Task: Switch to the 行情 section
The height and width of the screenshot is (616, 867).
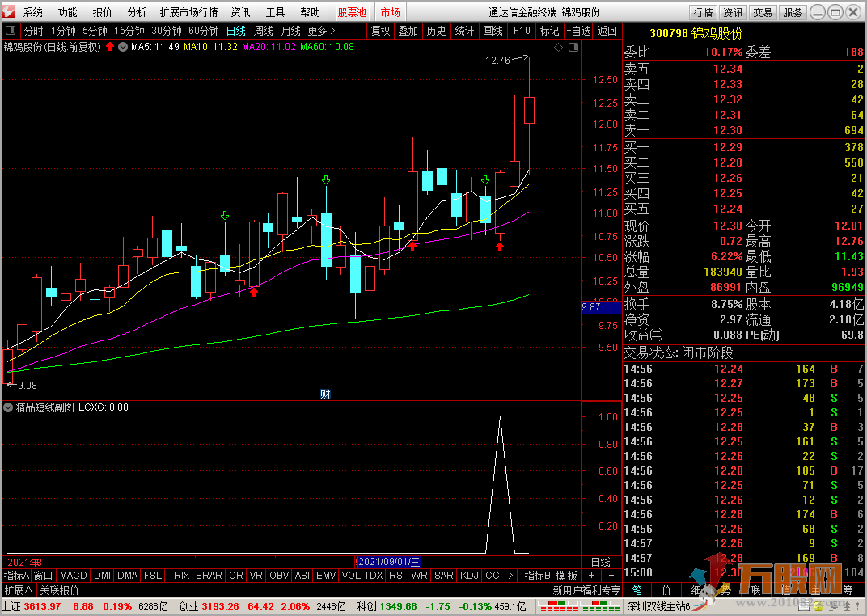Action: pos(704,12)
